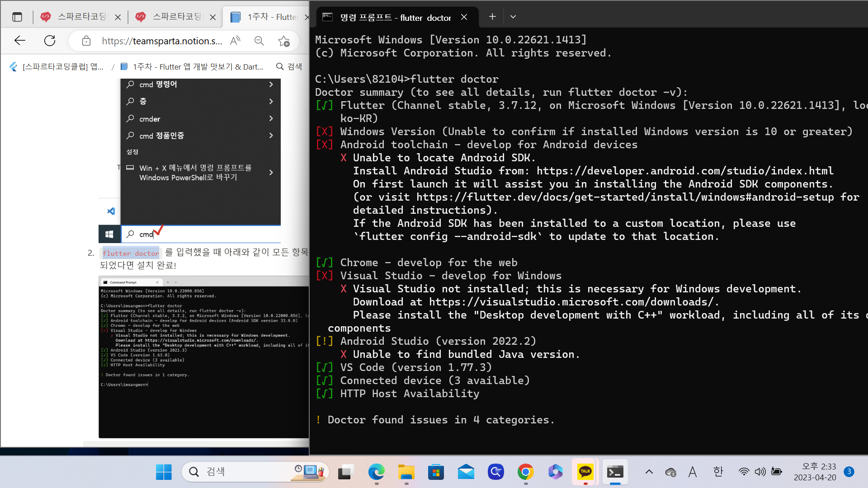
Task: Close the first 스파르타코딩 tab
Action: (118, 17)
